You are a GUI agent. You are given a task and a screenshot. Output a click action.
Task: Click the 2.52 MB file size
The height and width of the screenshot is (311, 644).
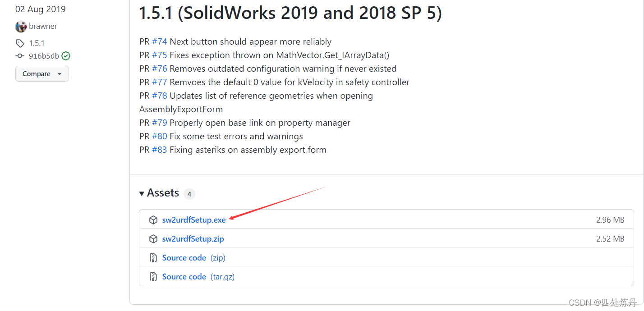(610, 239)
